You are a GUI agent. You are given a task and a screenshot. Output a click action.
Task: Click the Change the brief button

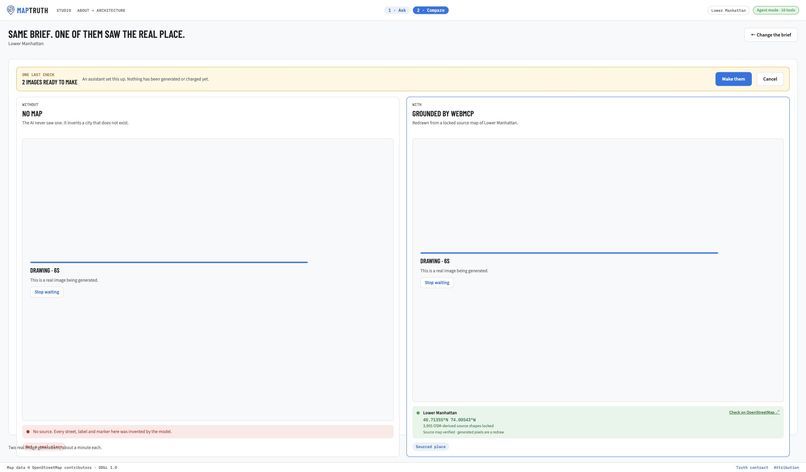pos(771,35)
